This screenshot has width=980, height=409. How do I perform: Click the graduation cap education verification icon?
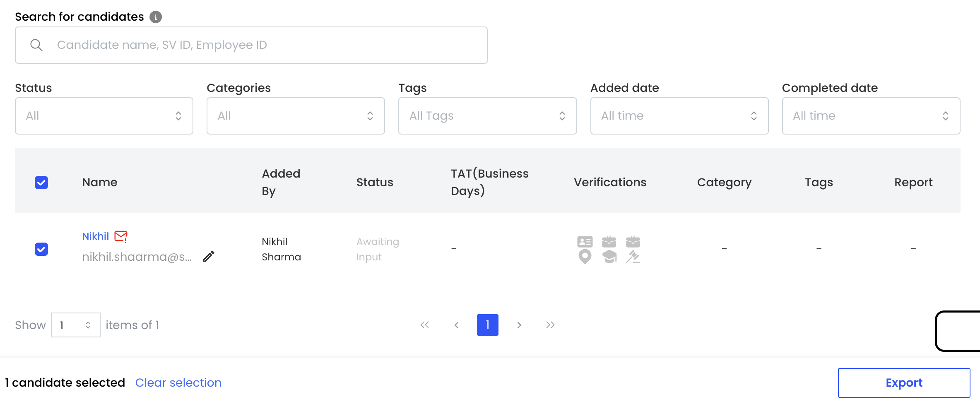click(x=609, y=257)
